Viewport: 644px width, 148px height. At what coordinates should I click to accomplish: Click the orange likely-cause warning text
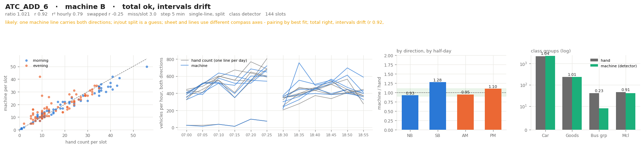(194, 22)
